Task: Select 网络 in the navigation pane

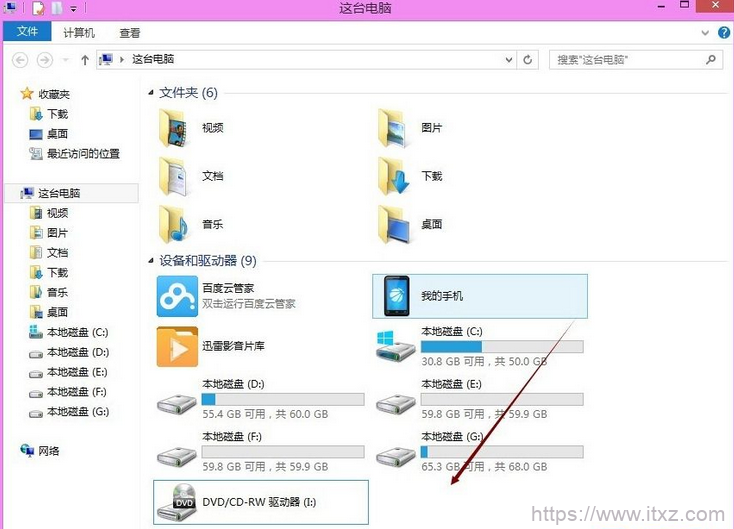Action: 40,451
